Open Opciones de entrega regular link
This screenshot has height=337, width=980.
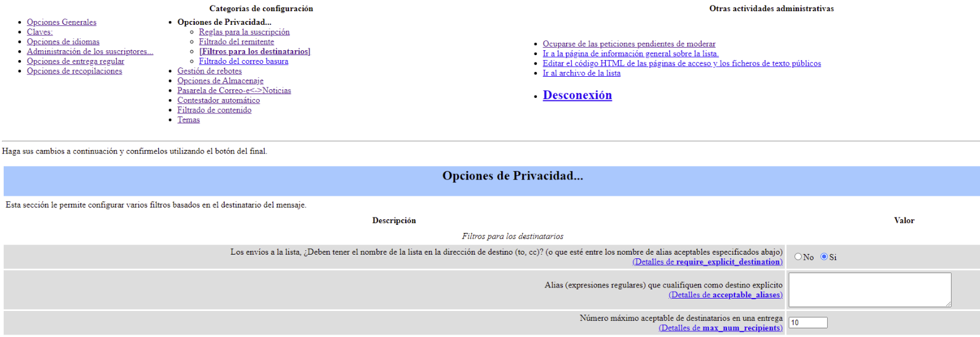pos(75,61)
